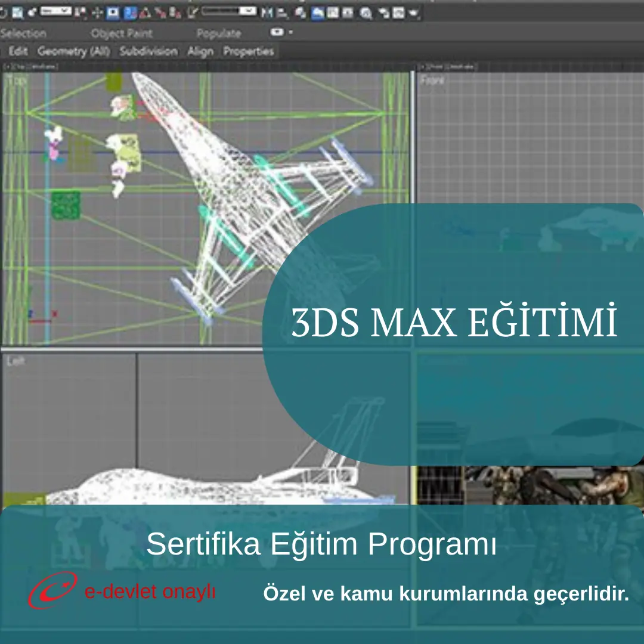This screenshot has width=644, height=644.
Task: Switch to the Selection ribbon tab
Action: point(23,33)
